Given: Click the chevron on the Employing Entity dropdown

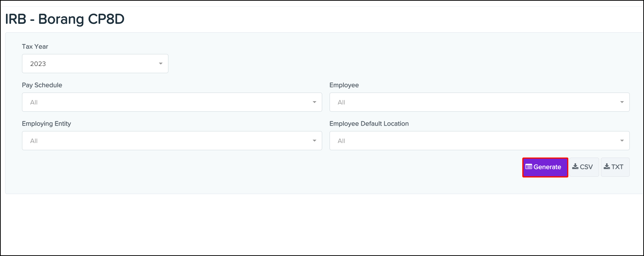Looking at the screenshot, I should coord(315,140).
